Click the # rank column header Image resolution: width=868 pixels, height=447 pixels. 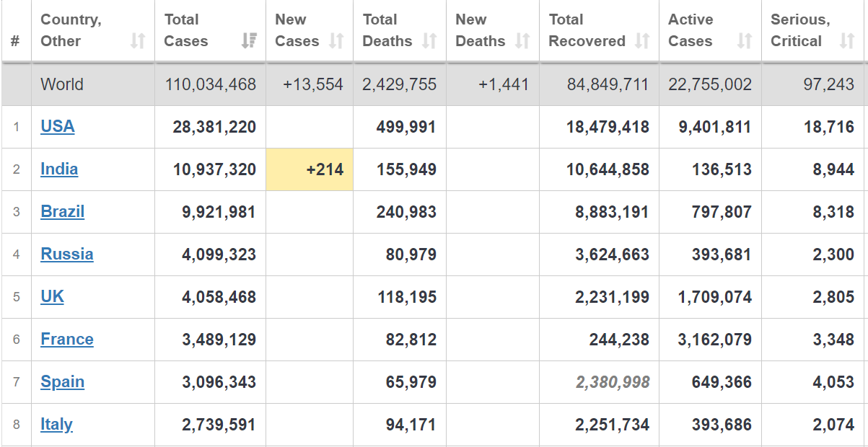(15, 41)
